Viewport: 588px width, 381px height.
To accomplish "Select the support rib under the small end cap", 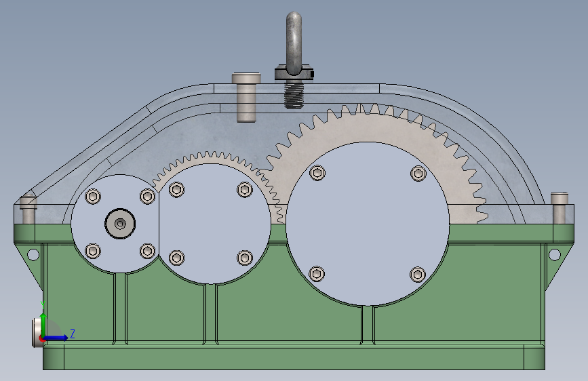I will click(120, 308).
